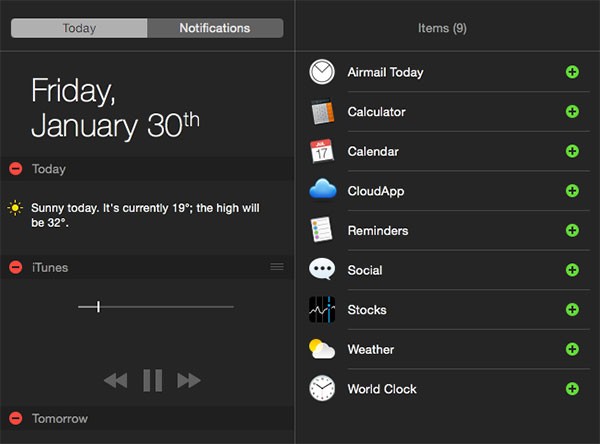Add the Airmail Today widget

coord(572,72)
